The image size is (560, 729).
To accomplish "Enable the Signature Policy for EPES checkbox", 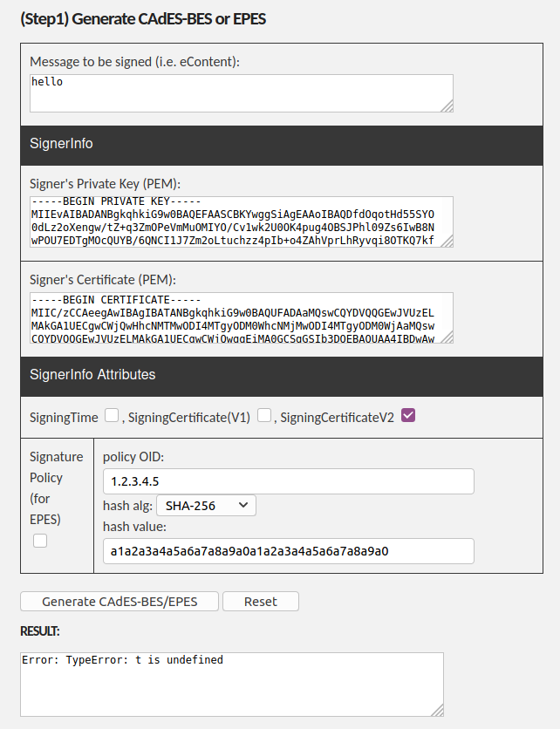I will [x=39, y=540].
